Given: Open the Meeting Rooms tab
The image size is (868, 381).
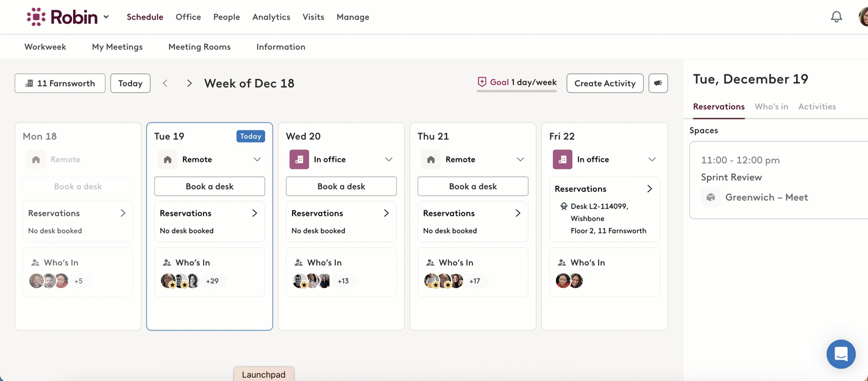Looking at the screenshot, I should click(x=199, y=47).
